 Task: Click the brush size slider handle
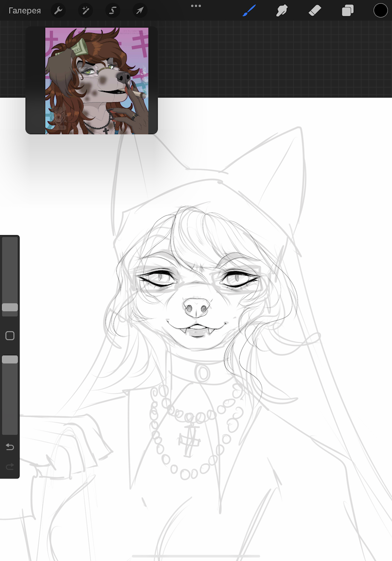coord(10,307)
